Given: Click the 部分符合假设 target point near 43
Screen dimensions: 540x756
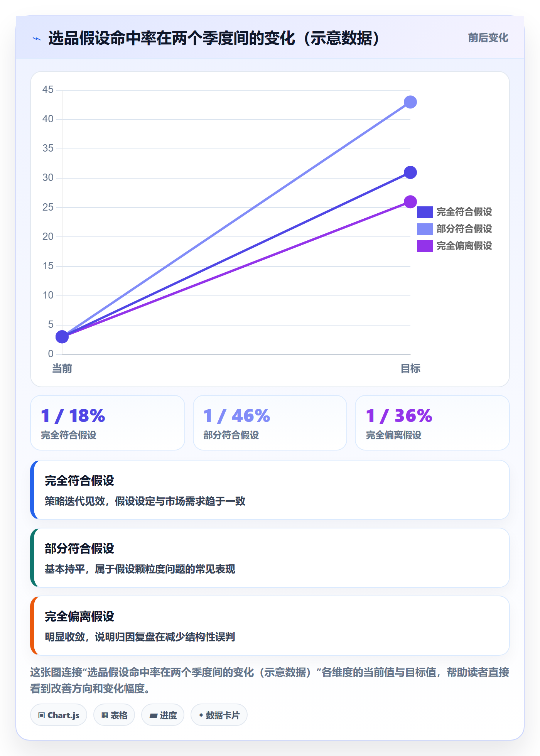Looking at the screenshot, I should coord(410,102).
